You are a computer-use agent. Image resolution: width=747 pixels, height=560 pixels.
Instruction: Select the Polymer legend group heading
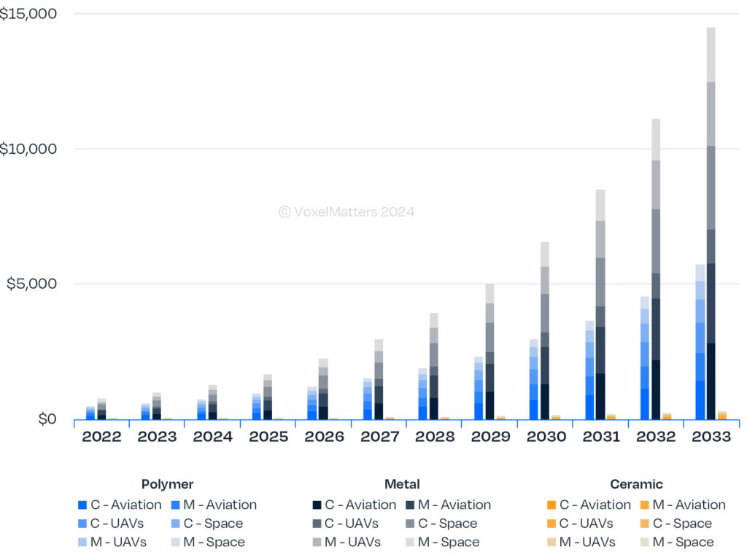[167, 484]
